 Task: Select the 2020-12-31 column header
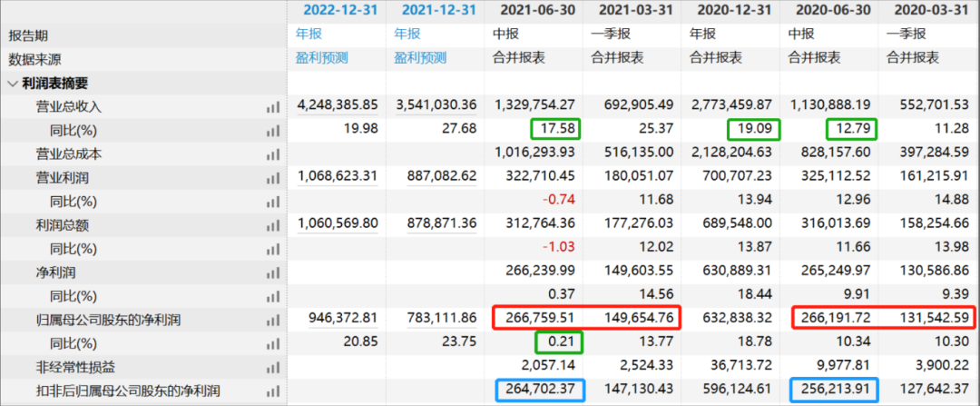point(734,11)
